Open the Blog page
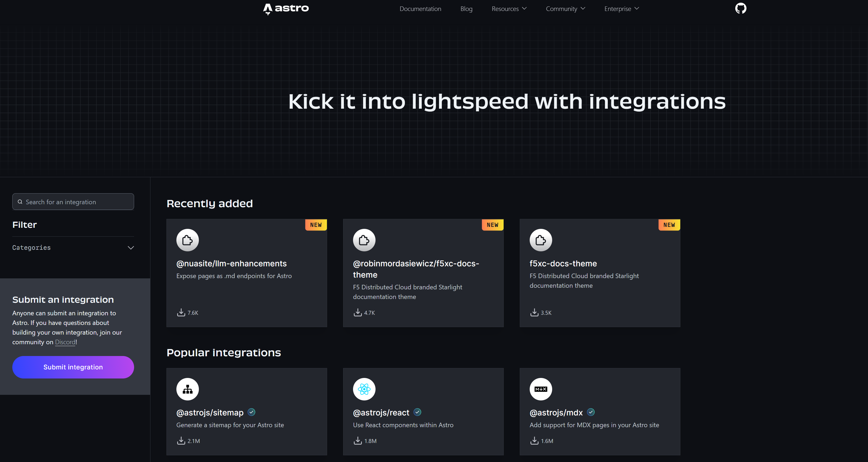868x462 pixels. (x=466, y=9)
